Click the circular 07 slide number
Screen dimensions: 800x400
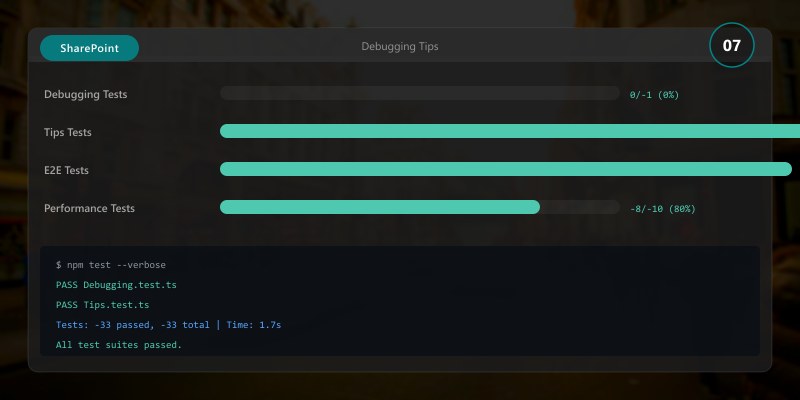point(732,45)
